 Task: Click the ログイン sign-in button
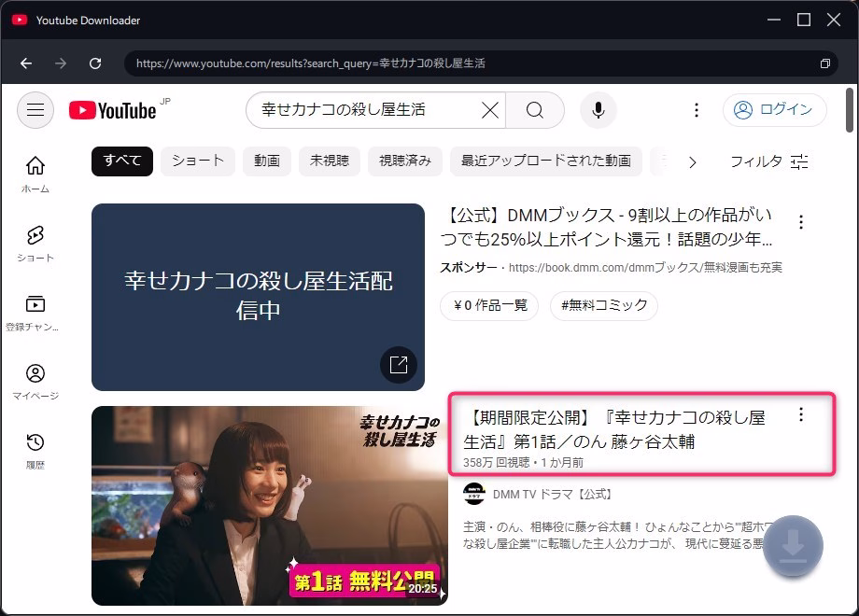775,110
